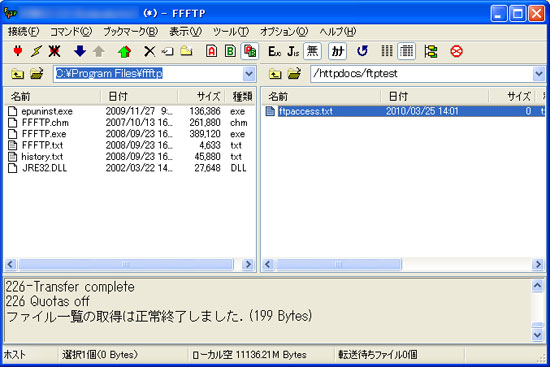Toggle half-width kana conversion (カナ) button

(337, 51)
